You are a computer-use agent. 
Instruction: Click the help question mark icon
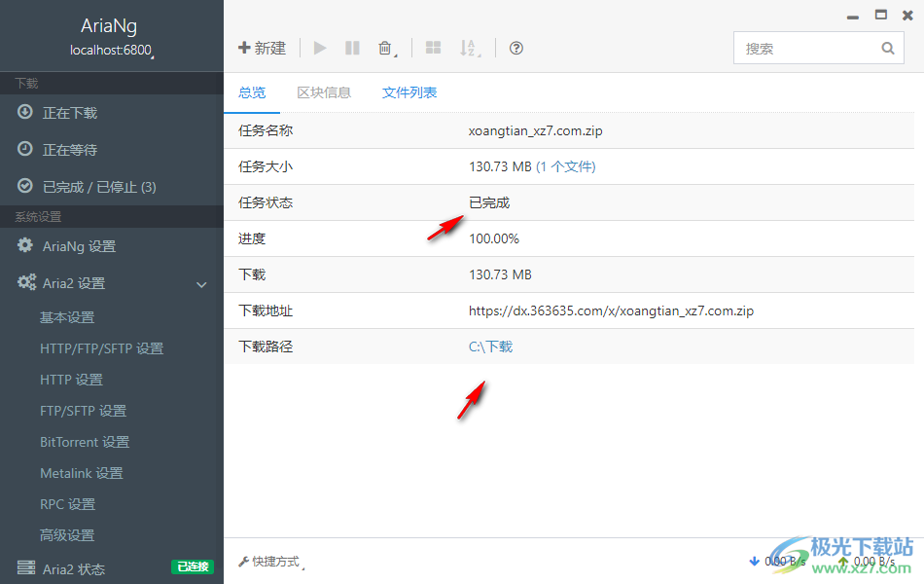[516, 48]
